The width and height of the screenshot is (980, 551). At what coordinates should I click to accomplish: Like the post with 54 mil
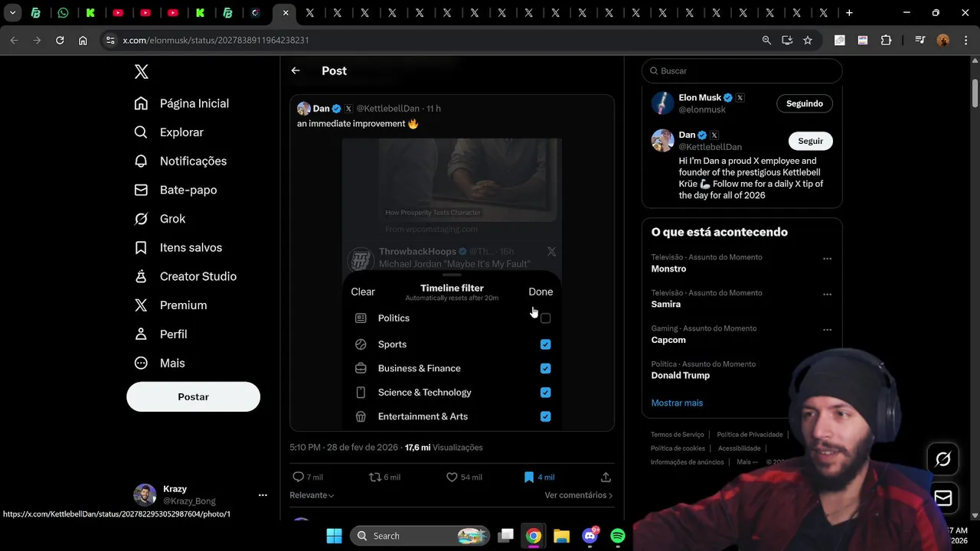452,477
